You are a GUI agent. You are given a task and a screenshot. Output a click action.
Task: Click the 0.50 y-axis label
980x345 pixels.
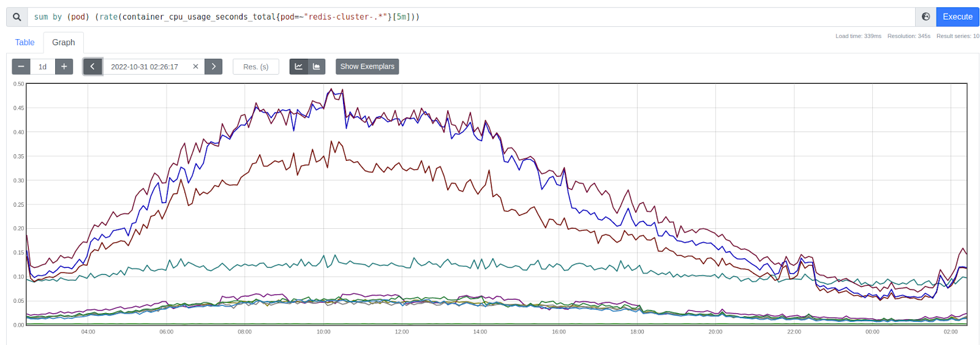(x=19, y=84)
